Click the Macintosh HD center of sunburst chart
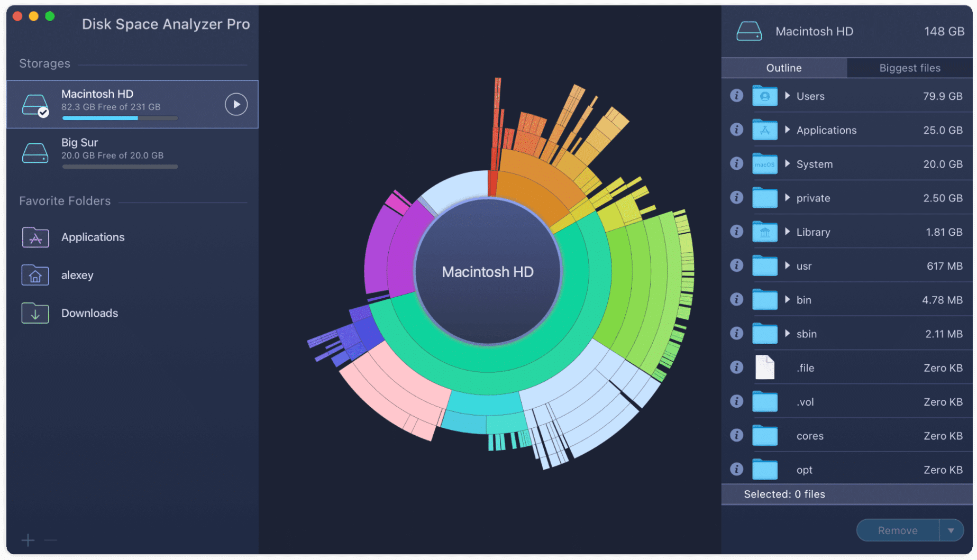 coord(488,272)
